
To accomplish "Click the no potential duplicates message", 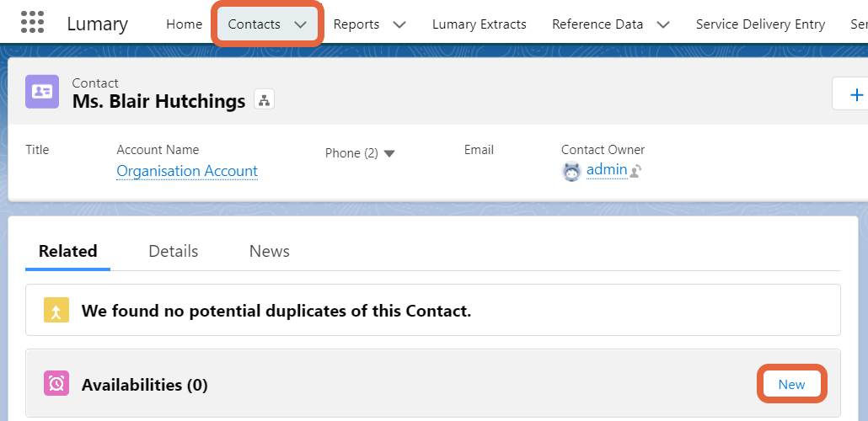I will pos(276,311).
